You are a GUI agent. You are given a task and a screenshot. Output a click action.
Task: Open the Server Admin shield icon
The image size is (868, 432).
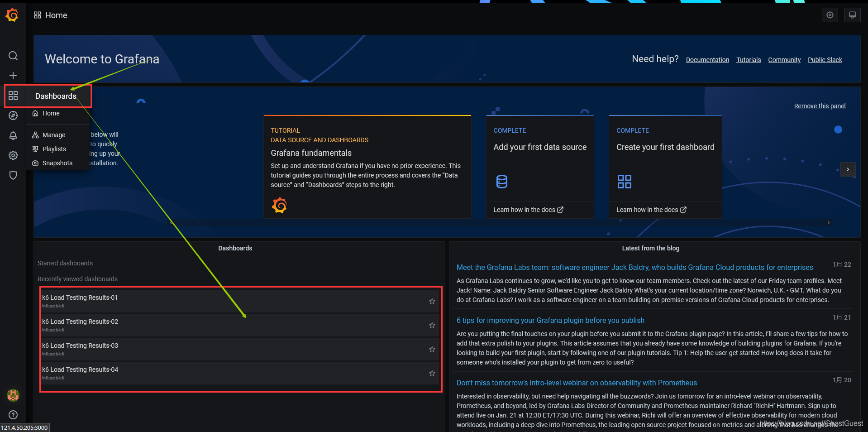click(13, 175)
